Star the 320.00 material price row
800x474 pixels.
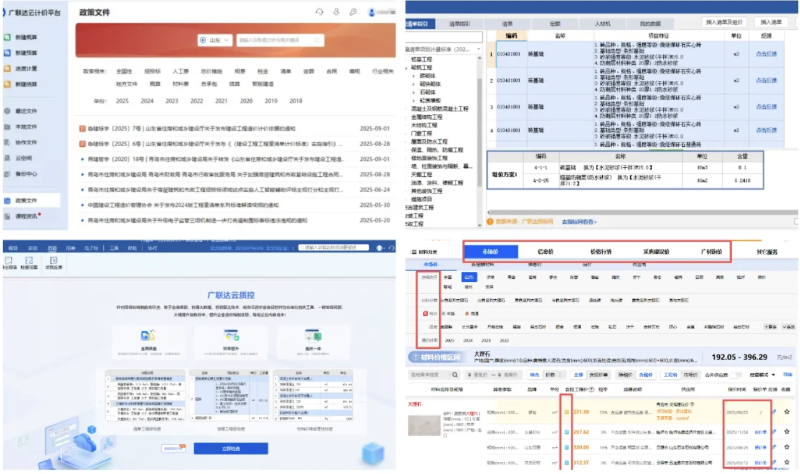click(x=787, y=447)
